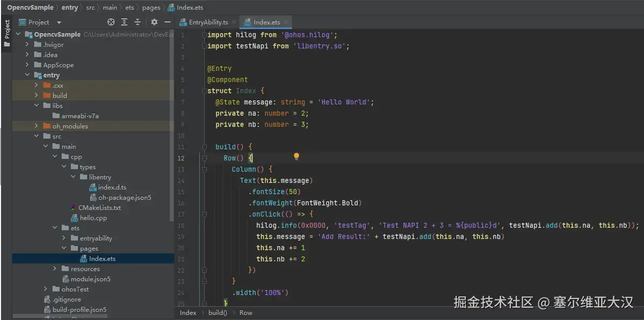Expand the ohosTest folder
Image resolution: width=644 pixels, height=320 pixels.
click(46, 289)
